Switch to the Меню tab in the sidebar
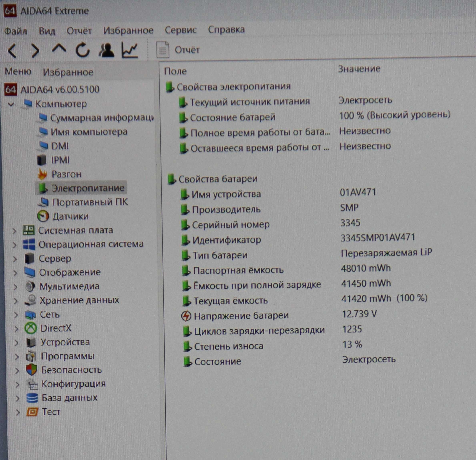This screenshot has height=460, width=476. (18, 71)
